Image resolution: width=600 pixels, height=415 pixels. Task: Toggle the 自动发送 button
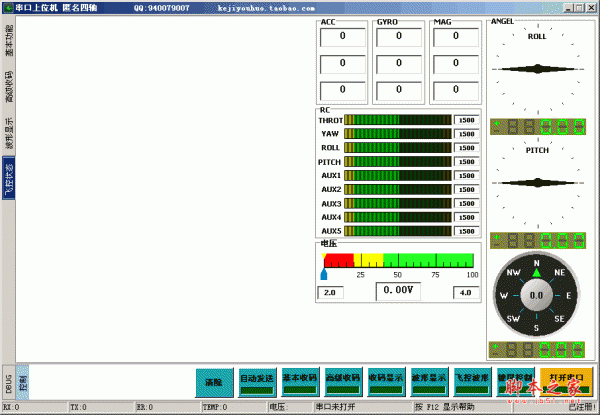point(257,382)
